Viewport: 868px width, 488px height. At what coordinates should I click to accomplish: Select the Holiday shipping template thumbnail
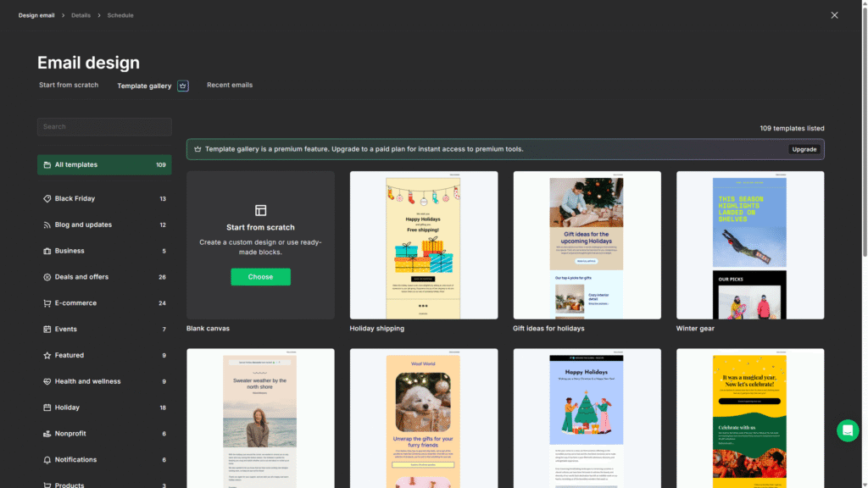424,245
